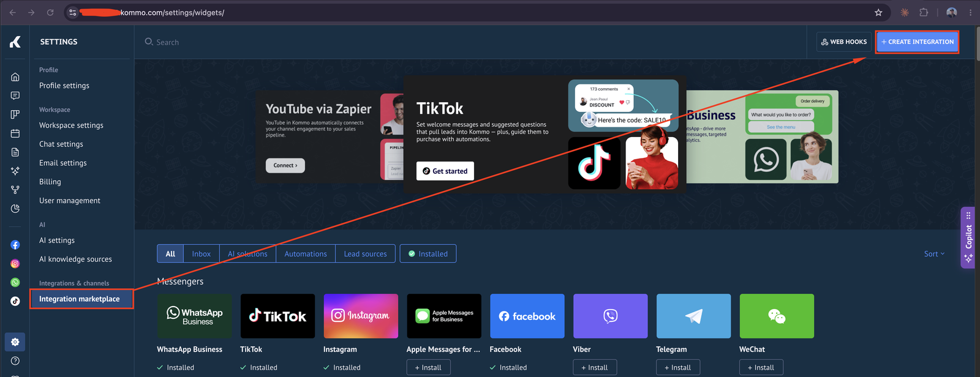The image size is (980, 377).
Task: Install the Apple Messages for Business integration
Action: coord(428,367)
